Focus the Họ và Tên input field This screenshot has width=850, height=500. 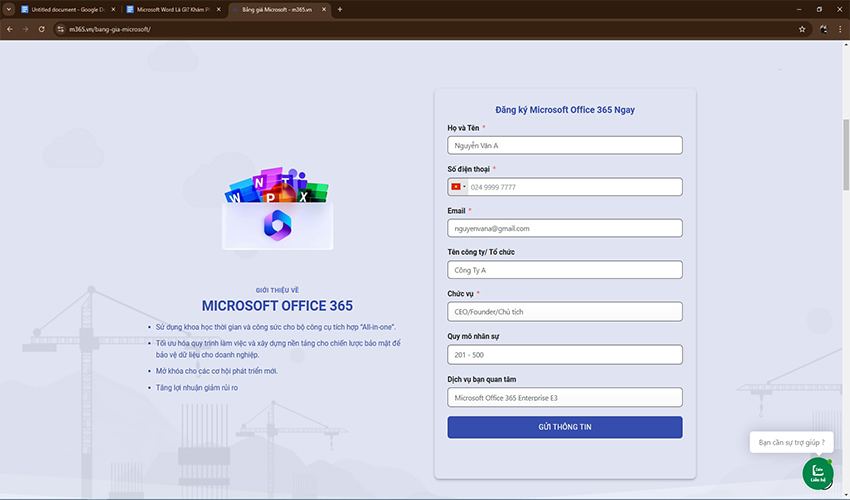565,145
